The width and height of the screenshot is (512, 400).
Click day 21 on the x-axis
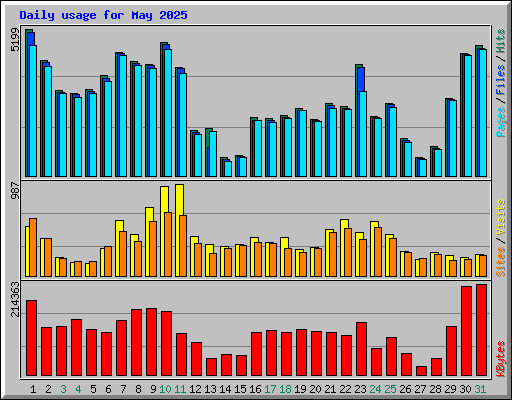pyautogui.click(x=330, y=389)
